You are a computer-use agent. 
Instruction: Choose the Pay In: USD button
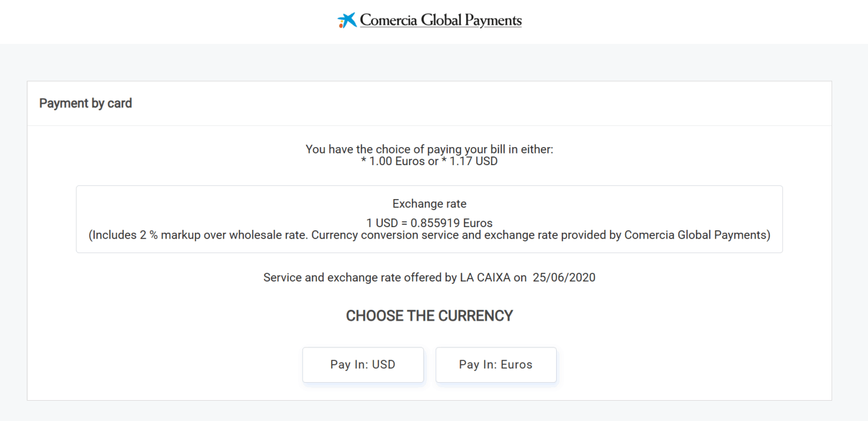(363, 365)
